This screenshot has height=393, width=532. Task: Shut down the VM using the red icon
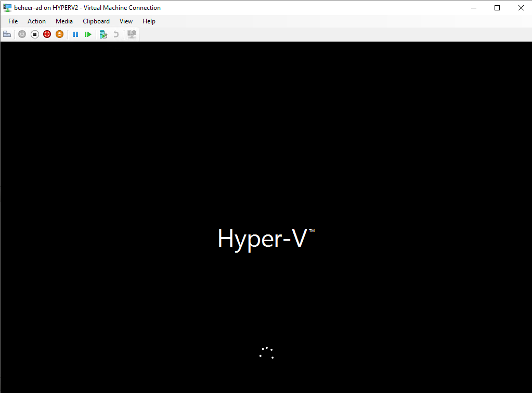coord(47,34)
